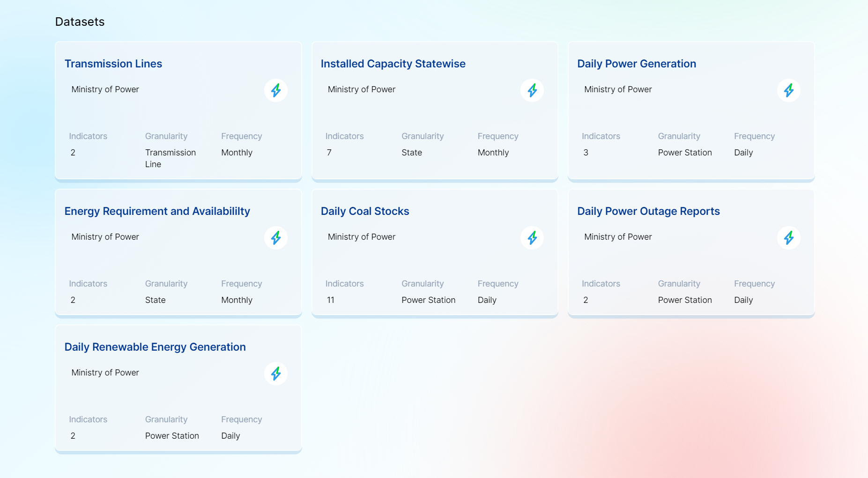The image size is (868, 478).
Task: Click lightning bolt icon on Installed Capacity Statewise
Action: coord(532,90)
